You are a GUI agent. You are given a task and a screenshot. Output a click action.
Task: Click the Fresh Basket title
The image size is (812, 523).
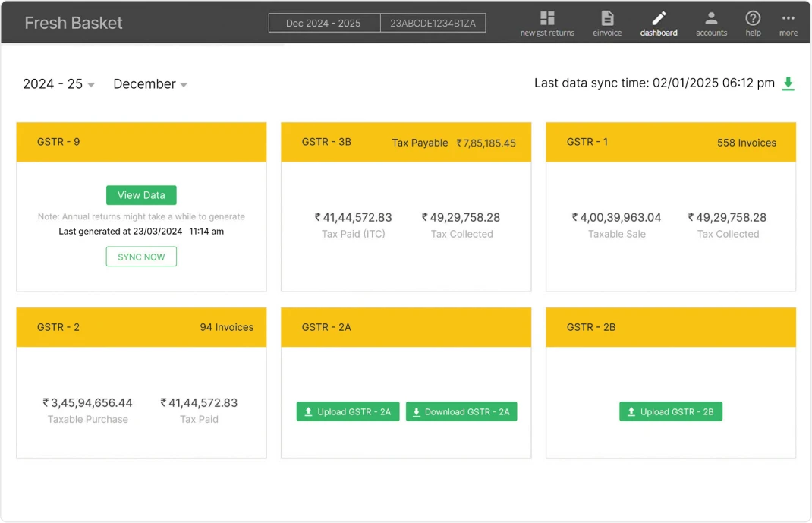coord(73,23)
